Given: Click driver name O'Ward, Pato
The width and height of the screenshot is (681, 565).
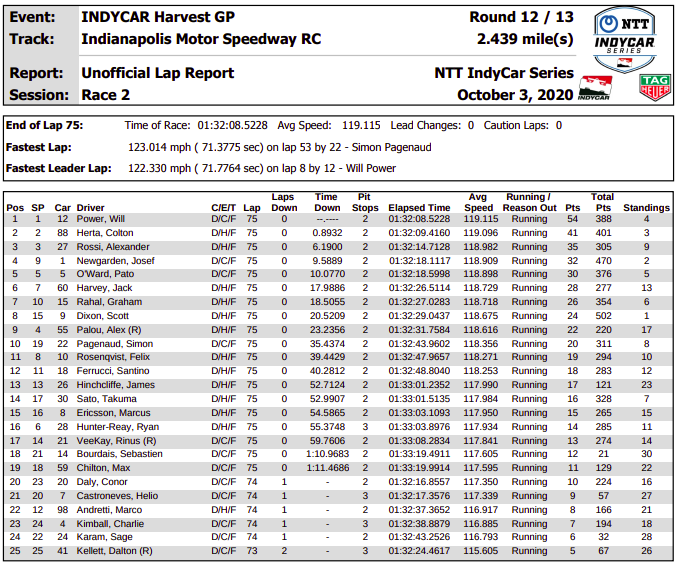Looking at the screenshot, I should (x=105, y=274).
